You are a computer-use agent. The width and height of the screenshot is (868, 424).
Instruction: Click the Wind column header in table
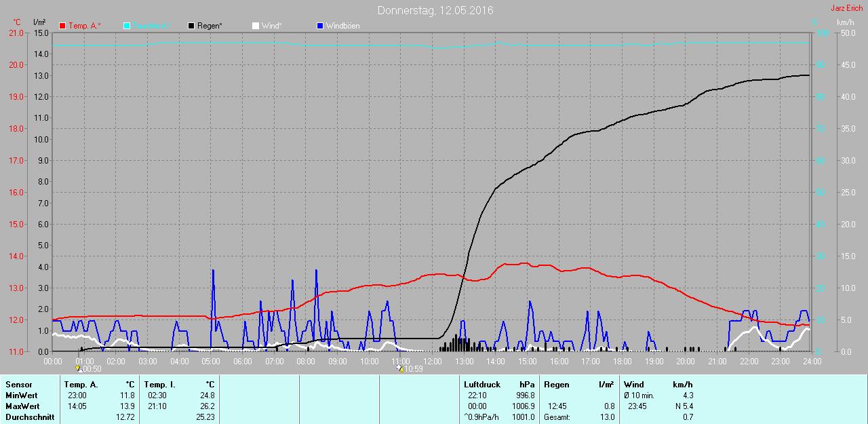coord(634,385)
